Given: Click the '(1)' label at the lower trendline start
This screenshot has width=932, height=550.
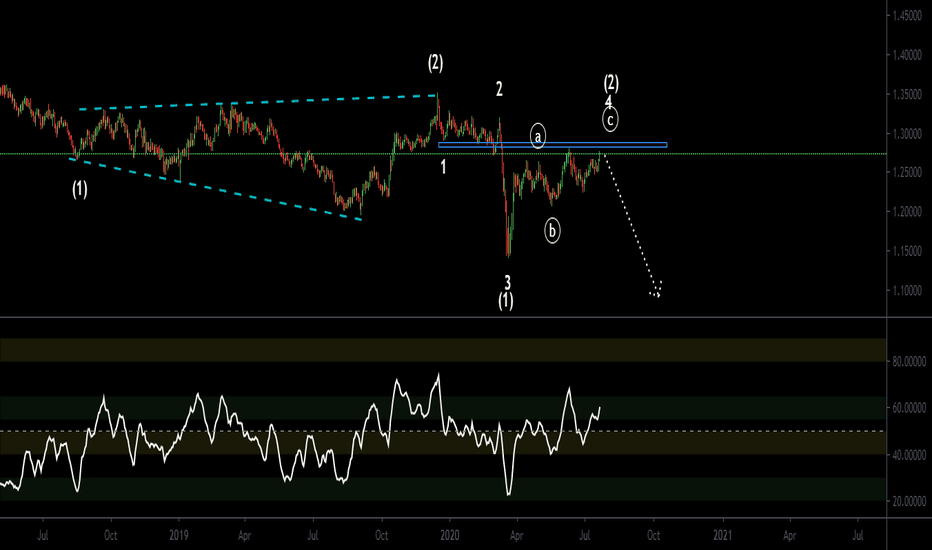Looking at the screenshot, I should pos(80,189).
